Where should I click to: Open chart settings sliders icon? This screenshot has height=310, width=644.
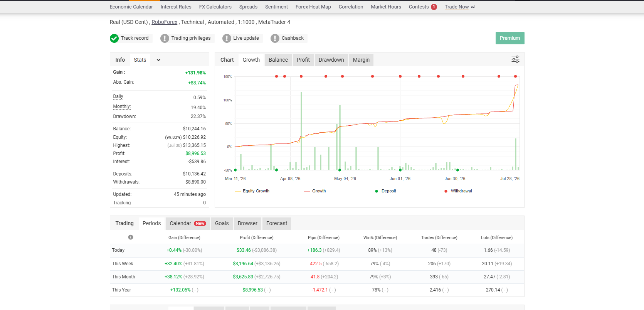515,59
